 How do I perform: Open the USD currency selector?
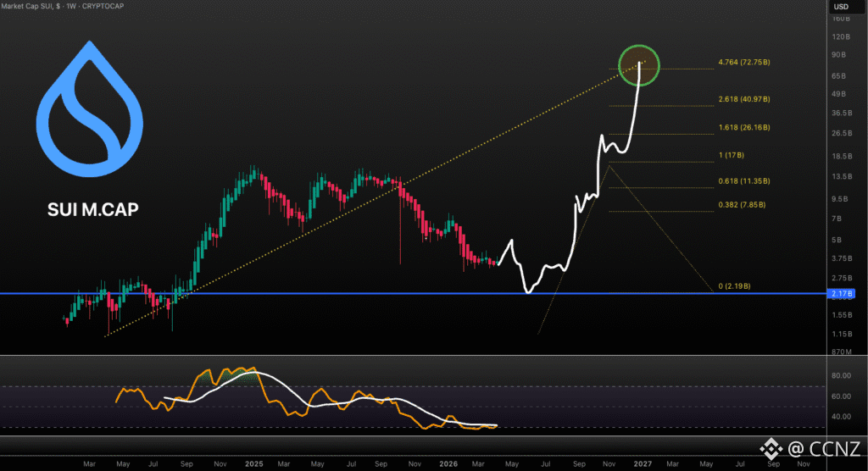[841, 7]
